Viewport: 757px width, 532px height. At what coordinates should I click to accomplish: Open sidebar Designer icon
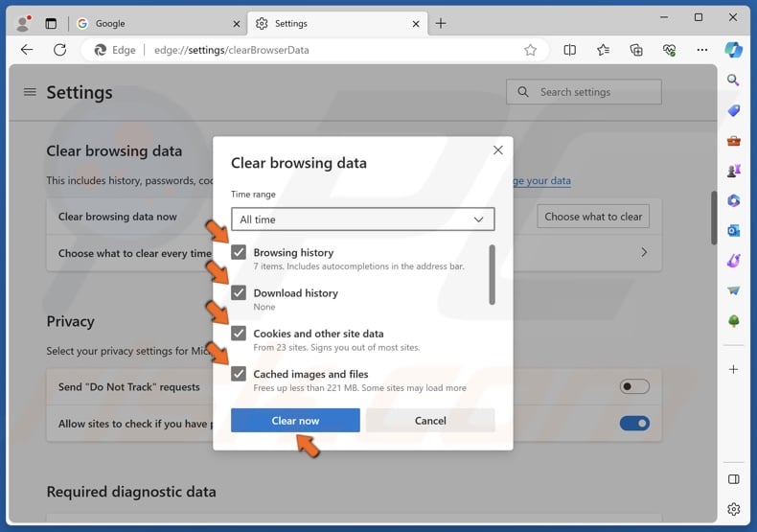coord(733,261)
